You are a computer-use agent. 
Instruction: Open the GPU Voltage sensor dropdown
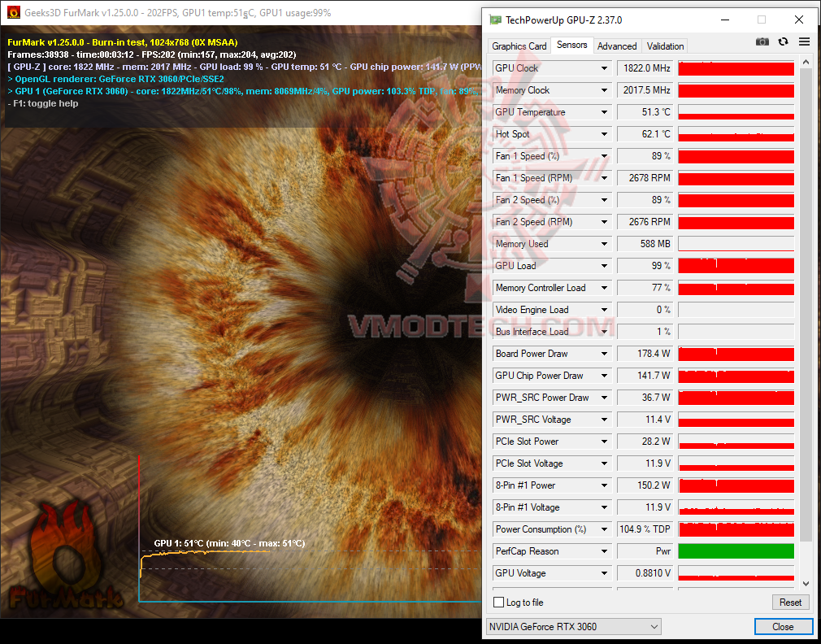pos(604,574)
